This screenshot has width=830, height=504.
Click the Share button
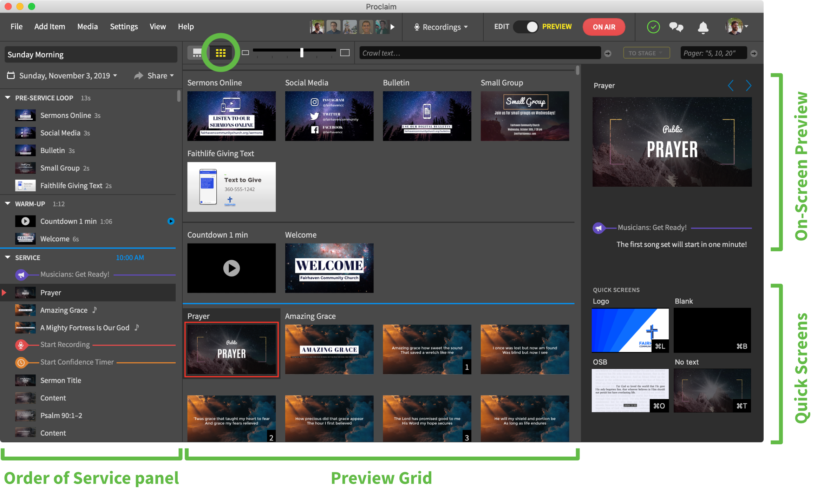(x=154, y=76)
